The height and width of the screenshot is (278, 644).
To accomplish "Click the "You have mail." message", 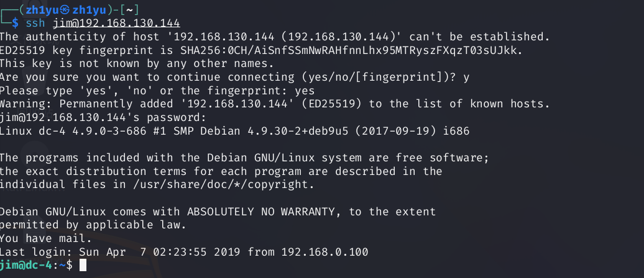I will (46, 238).
